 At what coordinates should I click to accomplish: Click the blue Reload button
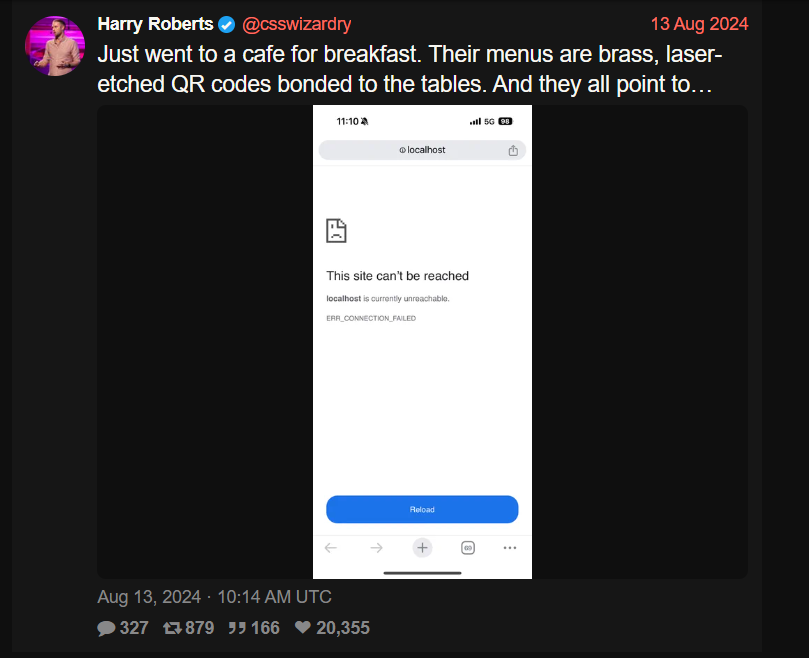tap(422, 509)
